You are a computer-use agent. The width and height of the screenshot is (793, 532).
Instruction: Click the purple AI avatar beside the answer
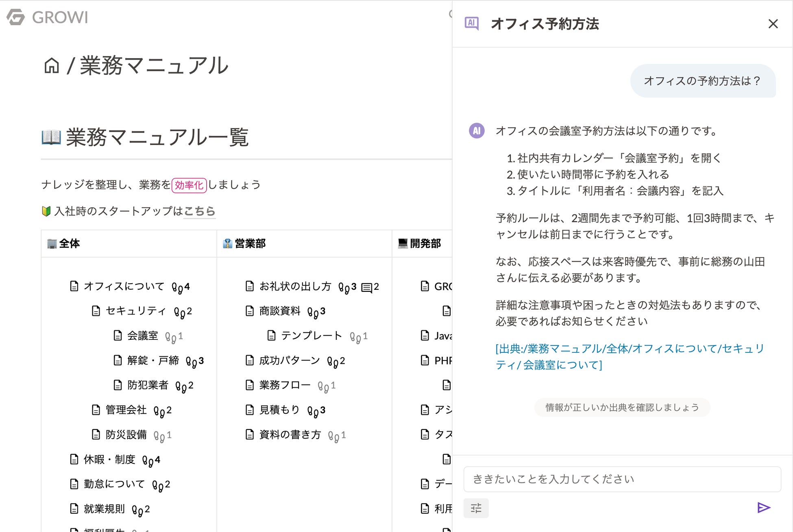pos(477,131)
